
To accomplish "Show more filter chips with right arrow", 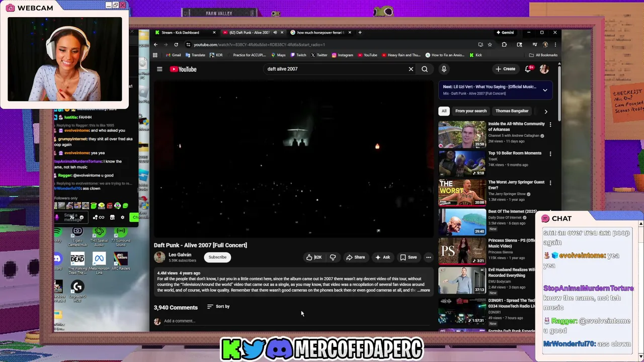I will point(546,111).
